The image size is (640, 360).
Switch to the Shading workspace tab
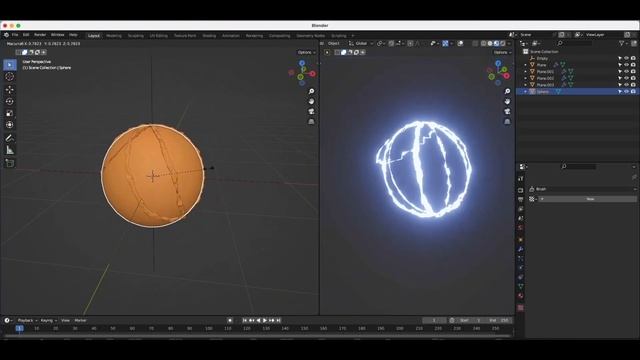(209, 36)
